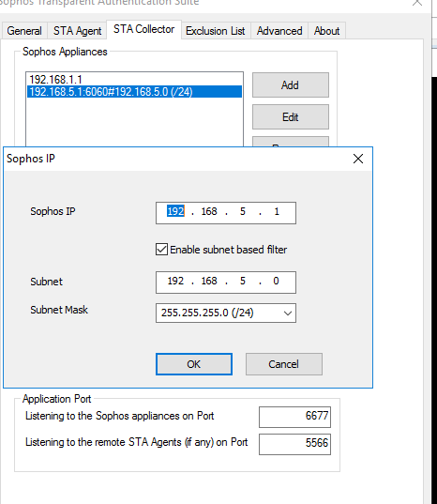Open the About tab
The height and width of the screenshot is (504, 437).
click(x=326, y=31)
